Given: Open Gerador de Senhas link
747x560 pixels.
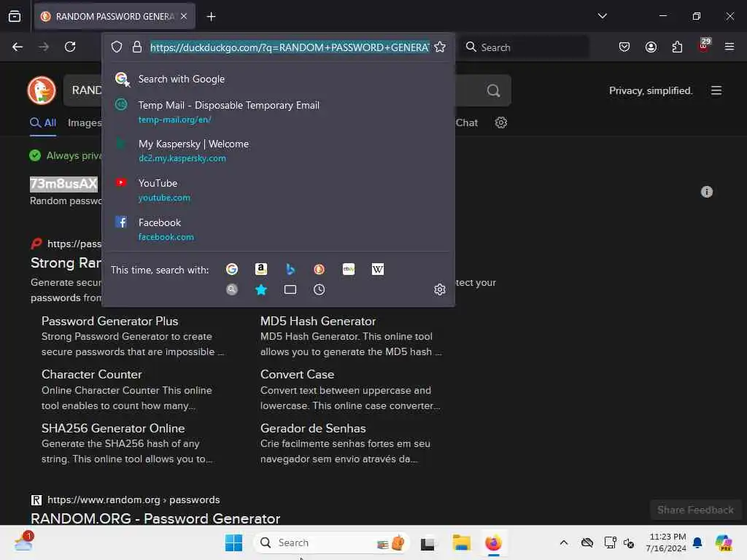Looking at the screenshot, I should pos(313,428).
